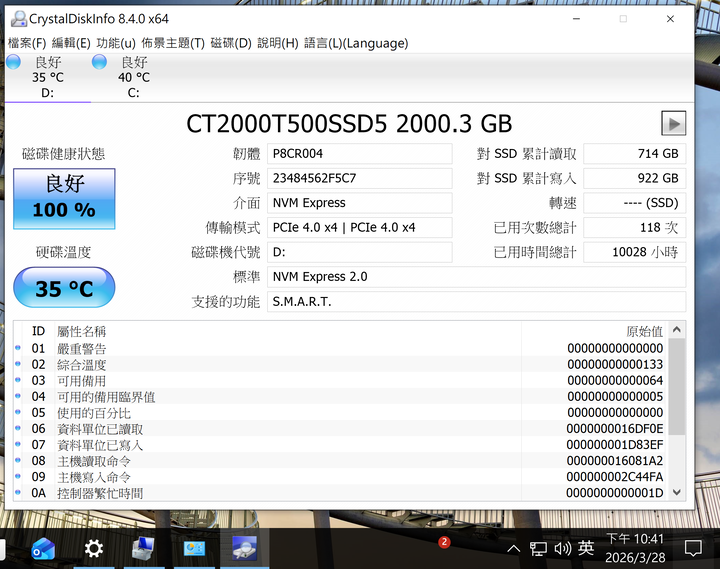
Task: Open the 功能(u) menu
Action: [116, 43]
